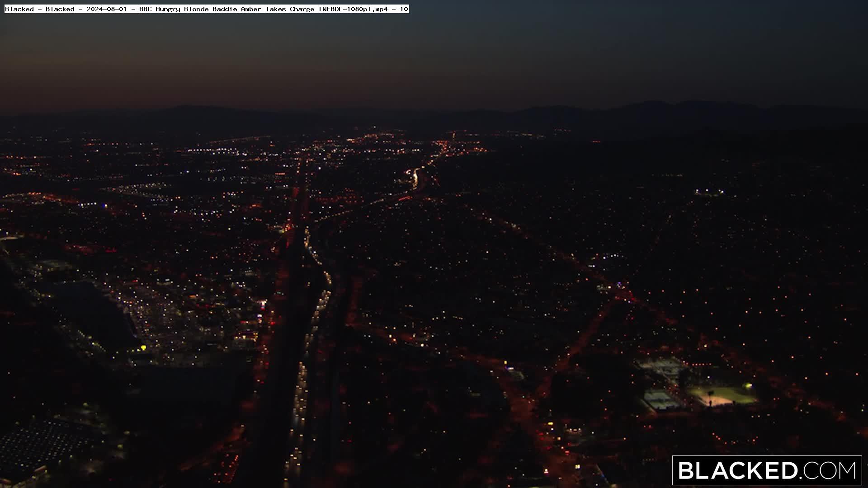
Task: Click the yellow light near the parking lot
Action: [x=143, y=347]
